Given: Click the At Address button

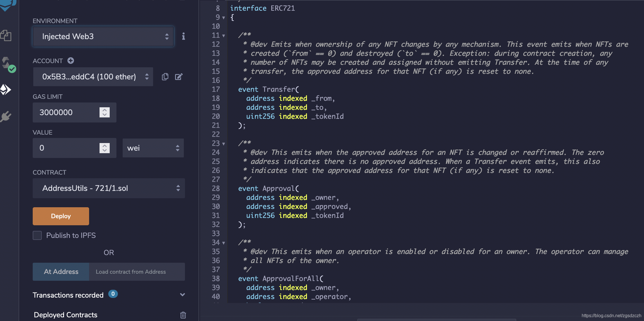Looking at the screenshot, I should pyautogui.click(x=61, y=272).
